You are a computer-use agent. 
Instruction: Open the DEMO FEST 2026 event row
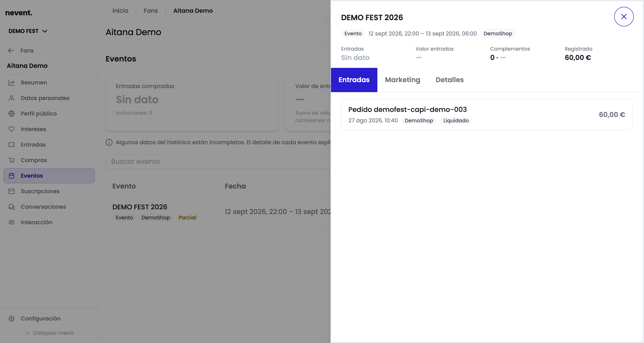coord(218,212)
